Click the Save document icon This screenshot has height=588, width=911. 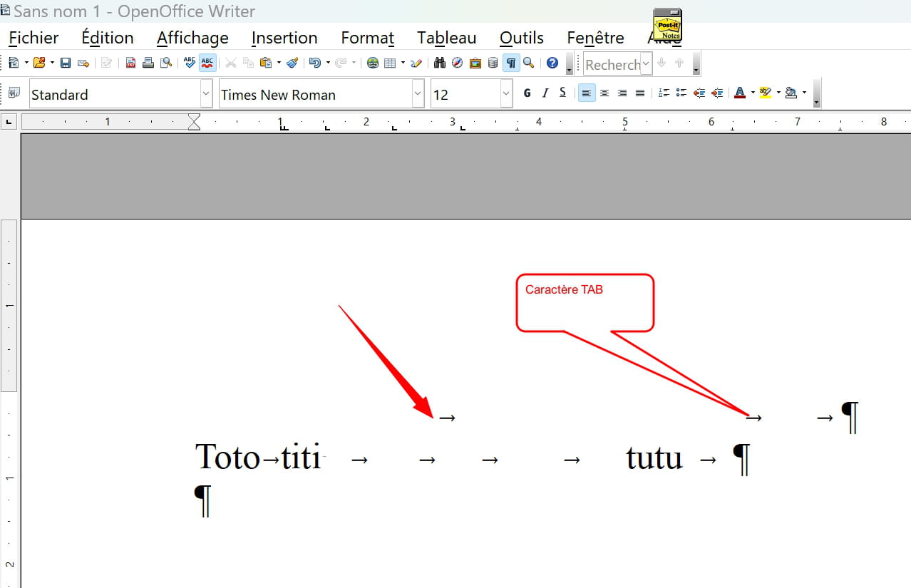(66, 63)
